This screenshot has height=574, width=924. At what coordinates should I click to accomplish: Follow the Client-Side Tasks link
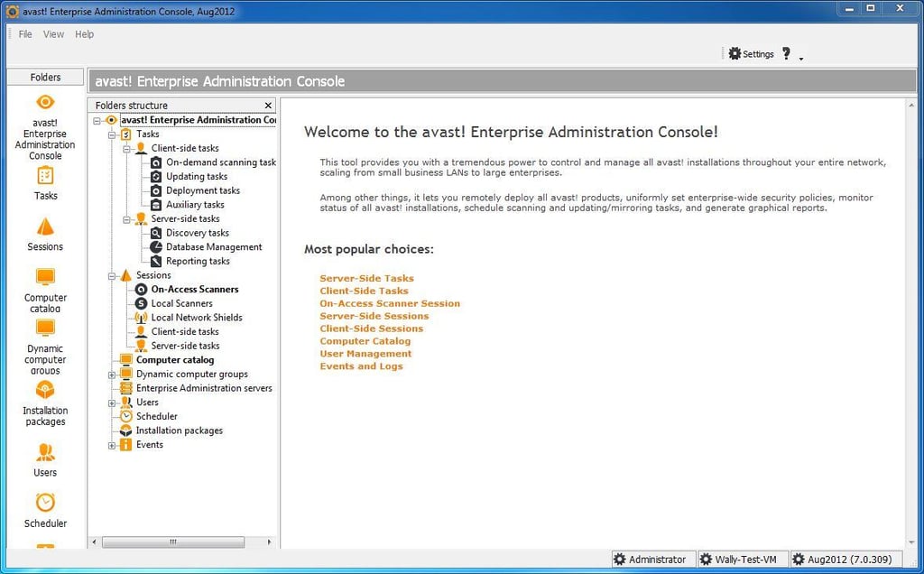364,291
